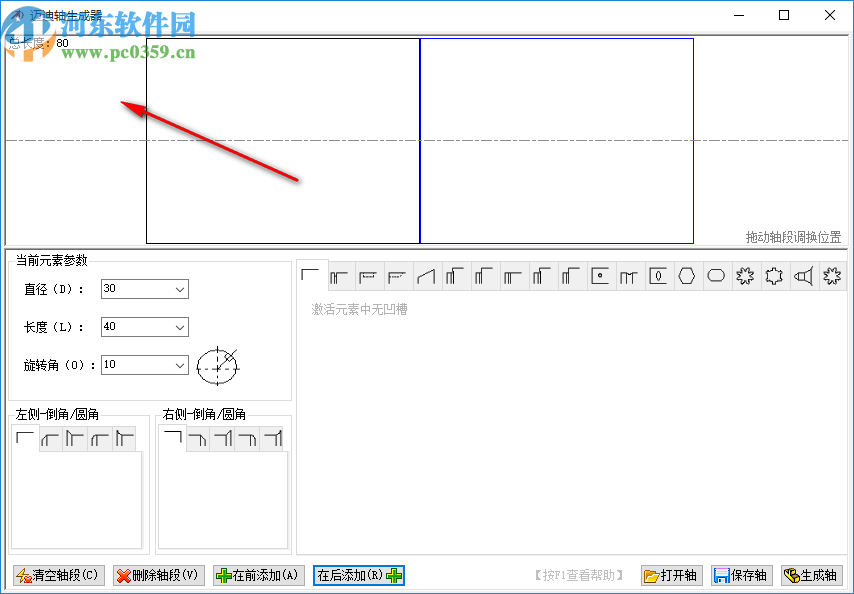Click the length field showing 40
This screenshot has height=594, width=854.
[145, 327]
